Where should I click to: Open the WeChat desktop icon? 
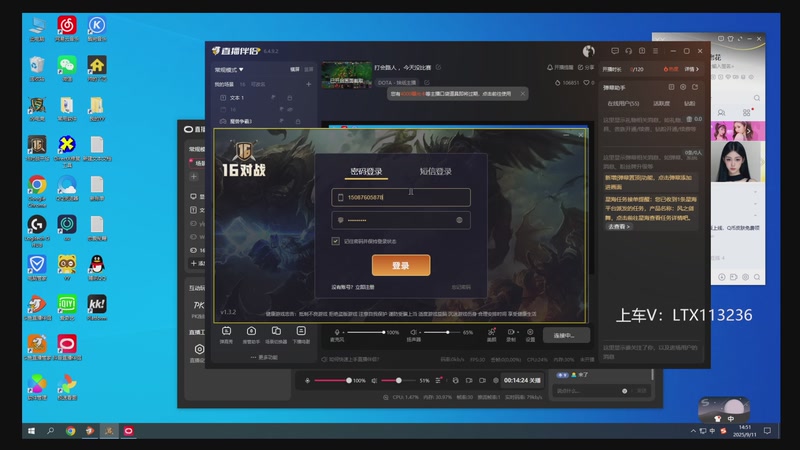coord(67,69)
